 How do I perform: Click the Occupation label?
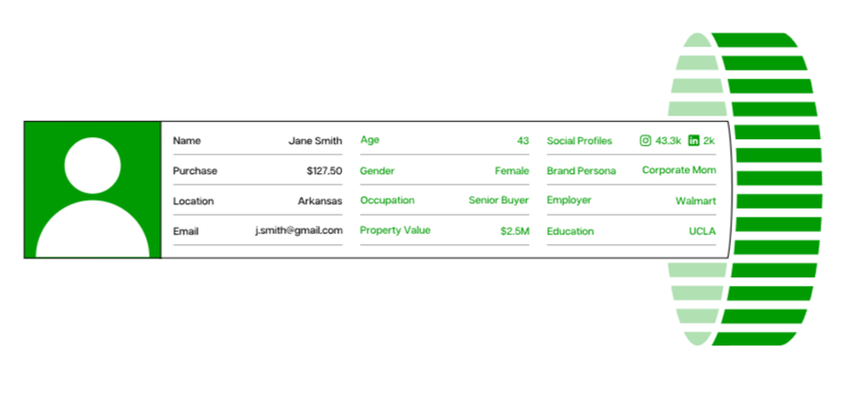click(387, 201)
